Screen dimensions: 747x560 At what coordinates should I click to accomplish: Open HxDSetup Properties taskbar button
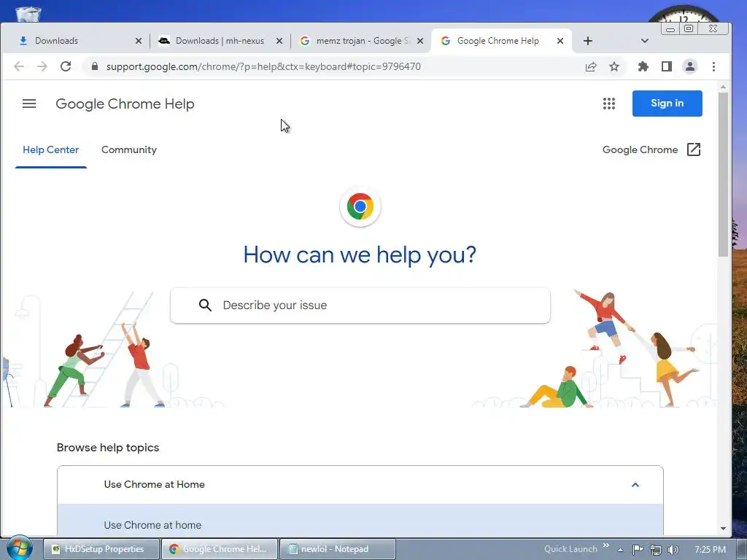tap(101, 549)
